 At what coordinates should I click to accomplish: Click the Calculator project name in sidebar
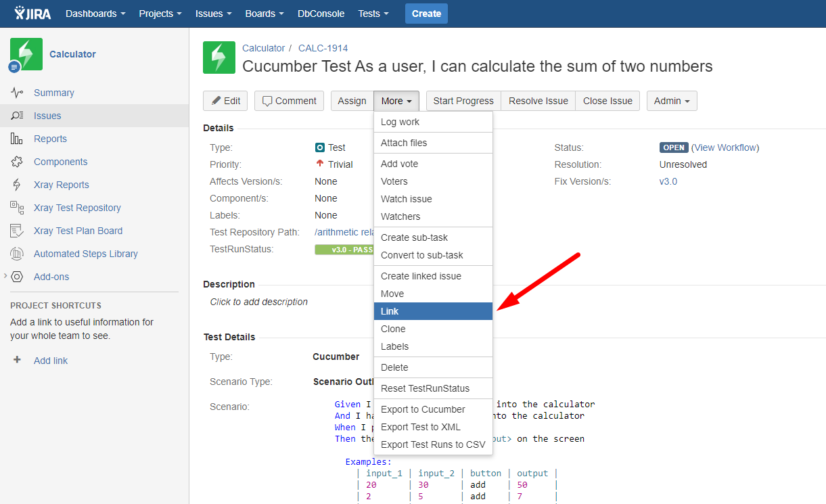(x=72, y=54)
